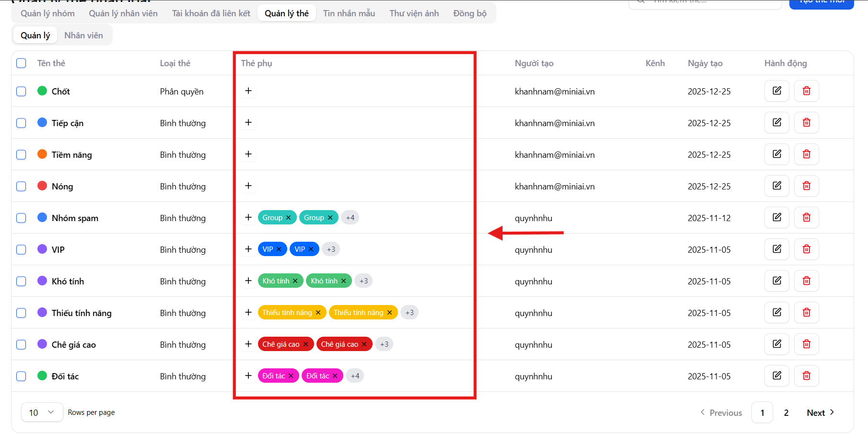Click the orange color dot of Tiềm năng
The width and height of the screenshot is (868, 435).
(42, 154)
